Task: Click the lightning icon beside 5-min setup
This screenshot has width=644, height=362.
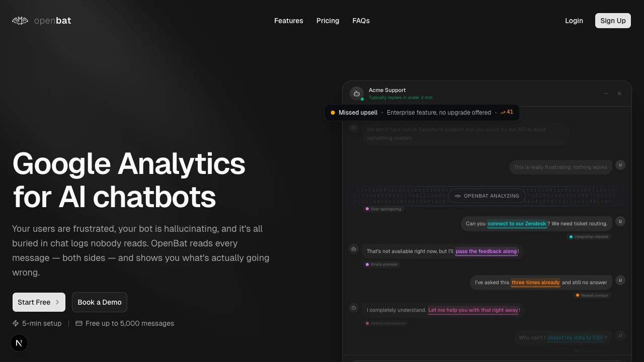Action: coord(16,323)
